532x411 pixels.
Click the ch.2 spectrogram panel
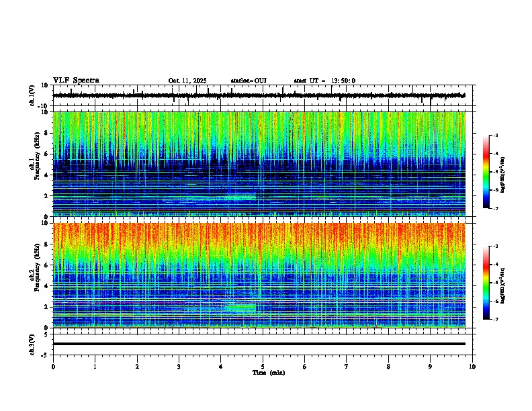(x=259, y=275)
